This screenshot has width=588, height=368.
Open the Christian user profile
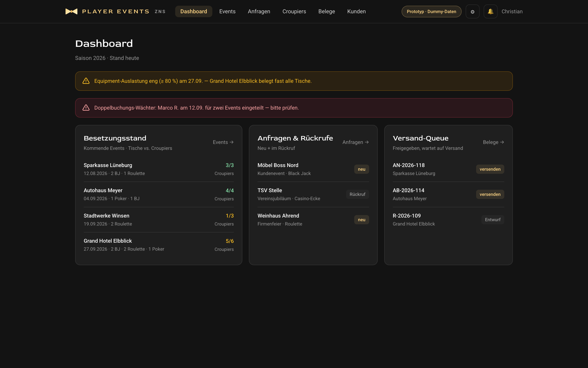[x=512, y=11]
